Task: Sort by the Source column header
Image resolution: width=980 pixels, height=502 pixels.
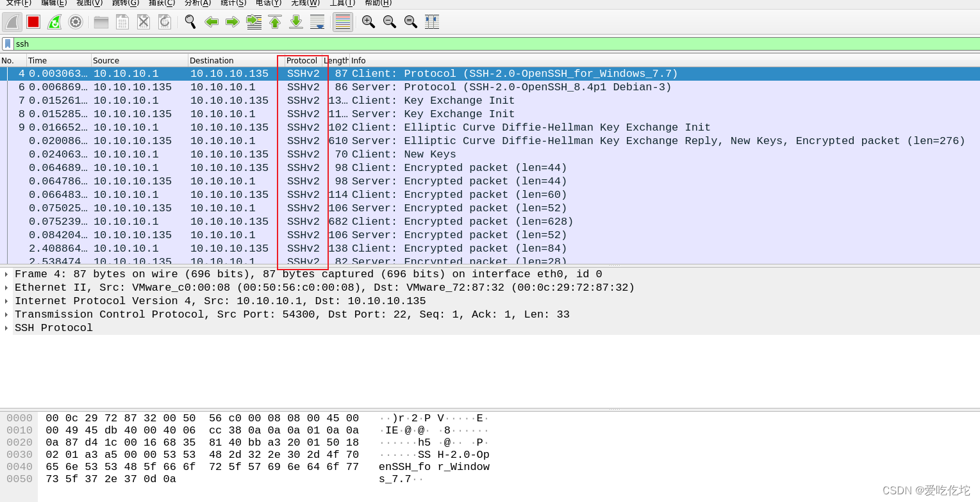Action: pyautogui.click(x=140, y=61)
